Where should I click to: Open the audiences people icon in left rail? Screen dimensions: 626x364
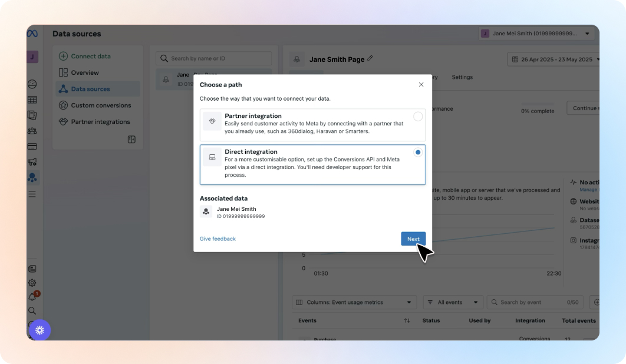(32, 131)
